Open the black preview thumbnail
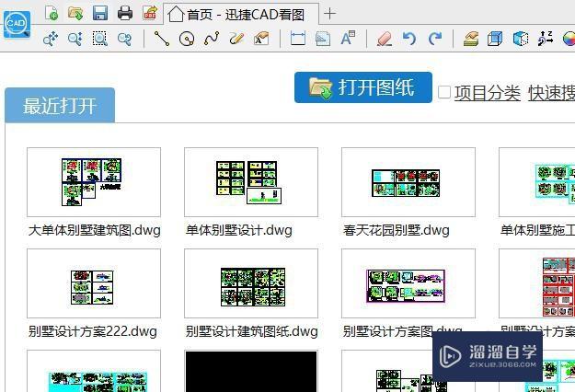Screen dimensions: 575x392 click(x=251, y=371)
